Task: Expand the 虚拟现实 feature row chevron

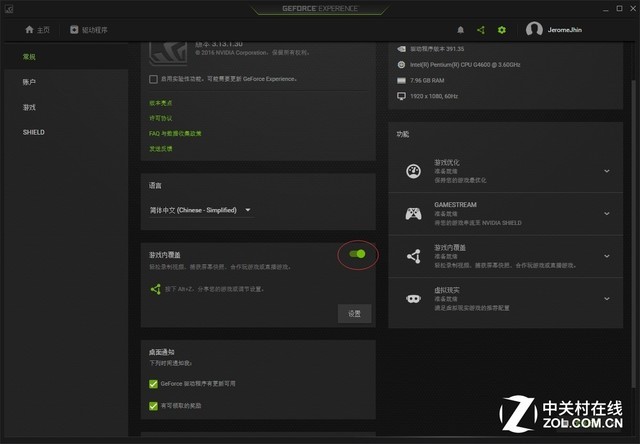Action: (x=607, y=299)
